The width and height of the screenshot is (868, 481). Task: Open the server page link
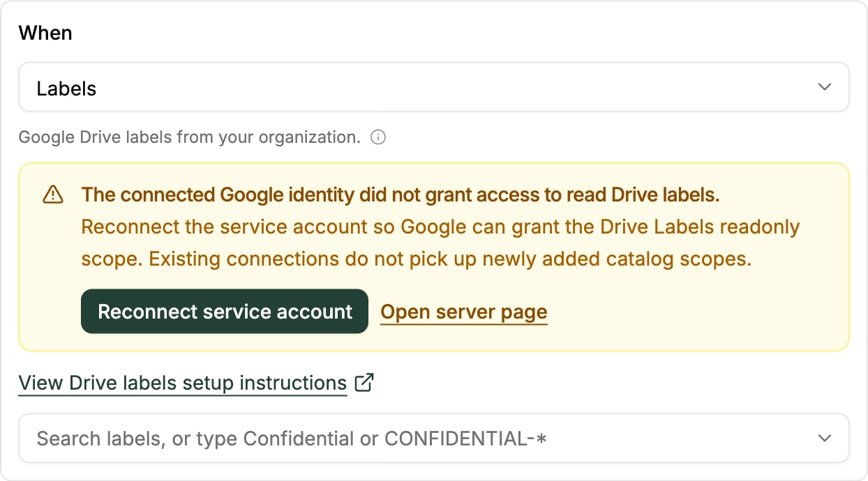coord(464,312)
